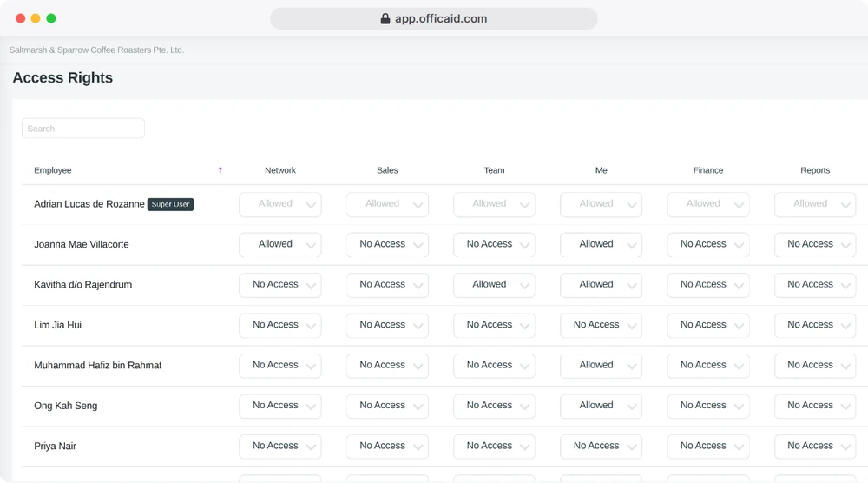This screenshot has height=483, width=868.
Task: Click chevron on Priya Nair's Reports dropdown
Action: tap(845, 447)
